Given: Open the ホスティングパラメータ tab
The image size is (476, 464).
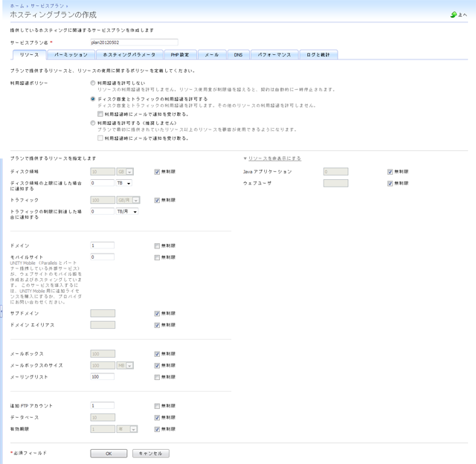Looking at the screenshot, I should pos(129,55).
